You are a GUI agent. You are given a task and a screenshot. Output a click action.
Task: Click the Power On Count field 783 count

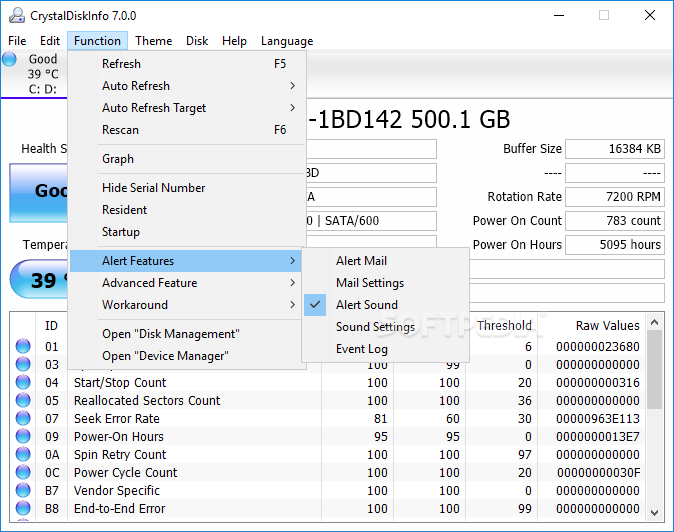615,221
